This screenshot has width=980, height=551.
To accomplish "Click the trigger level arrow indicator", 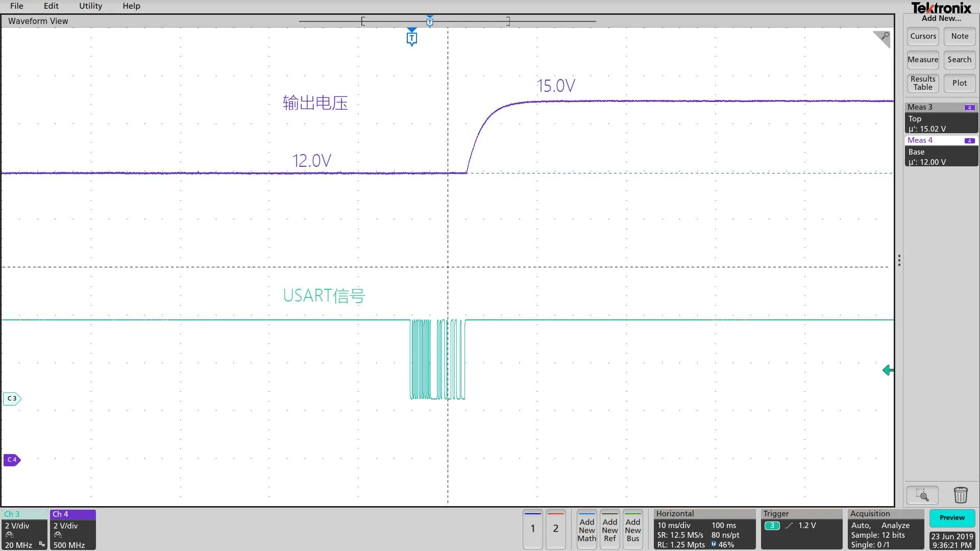I will click(x=888, y=370).
